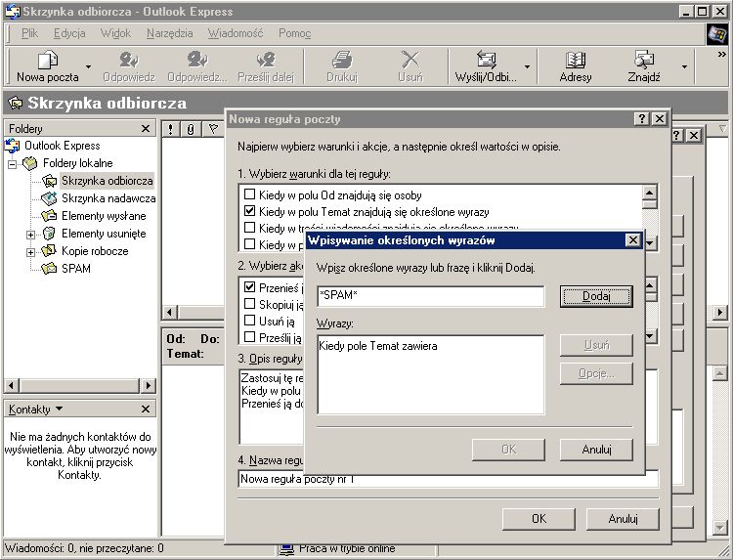733x560 pixels.
Task: Open Elementy wysłane folder
Action: (x=104, y=216)
